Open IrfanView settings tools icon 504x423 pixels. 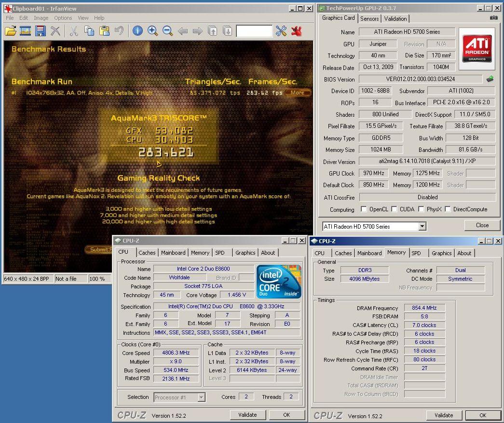pos(281,31)
